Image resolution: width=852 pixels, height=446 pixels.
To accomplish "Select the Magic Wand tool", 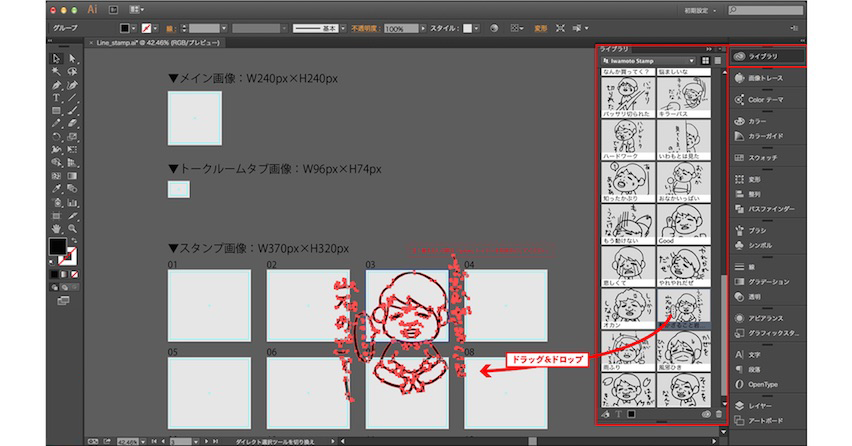I will click(56, 72).
